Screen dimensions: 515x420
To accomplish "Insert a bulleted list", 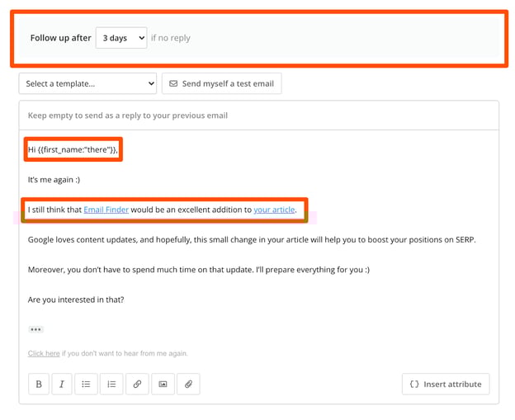I will click(86, 385).
